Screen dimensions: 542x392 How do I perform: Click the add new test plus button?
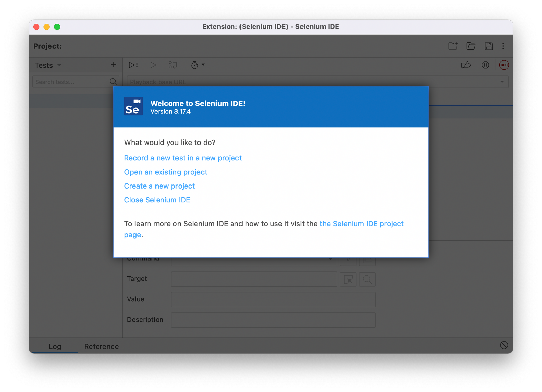tap(113, 65)
